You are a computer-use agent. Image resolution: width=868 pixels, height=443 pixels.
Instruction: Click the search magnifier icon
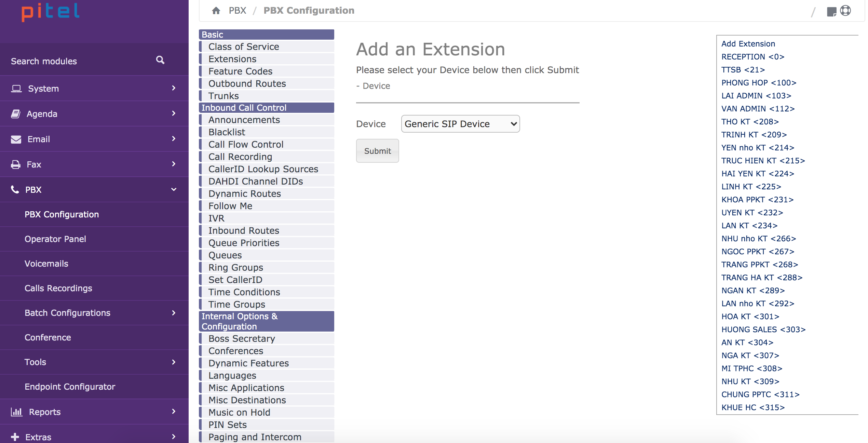click(160, 60)
